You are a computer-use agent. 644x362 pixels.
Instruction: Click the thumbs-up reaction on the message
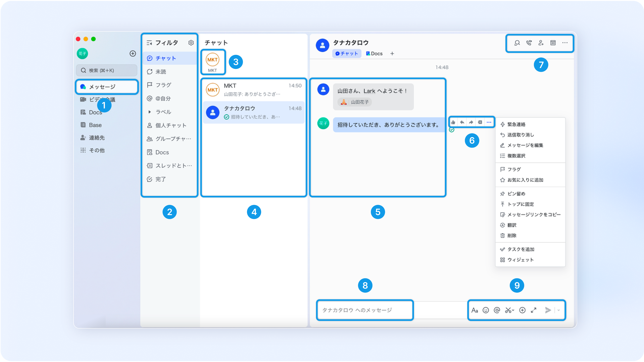[x=453, y=122]
